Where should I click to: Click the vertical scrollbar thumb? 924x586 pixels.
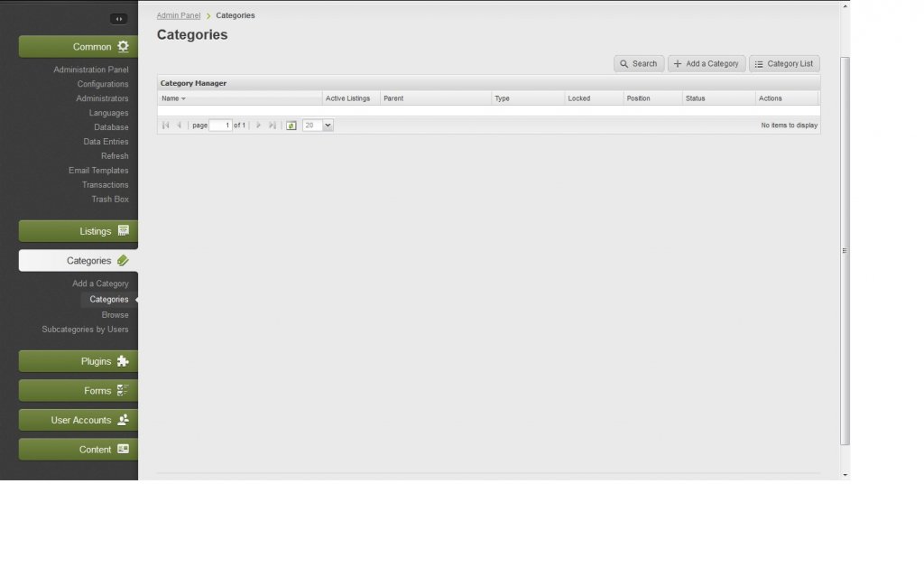click(845, 251)
